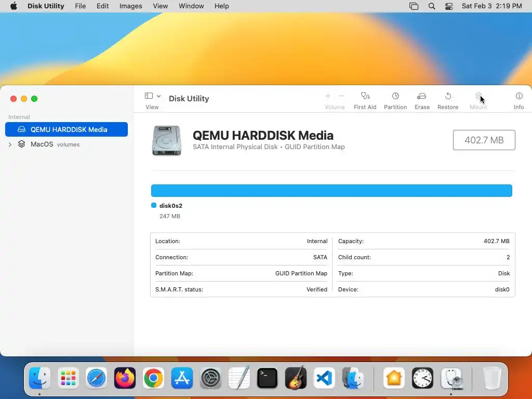Click Disk Utility icon in Dock

pyautogui.click(x=451, y=378)
